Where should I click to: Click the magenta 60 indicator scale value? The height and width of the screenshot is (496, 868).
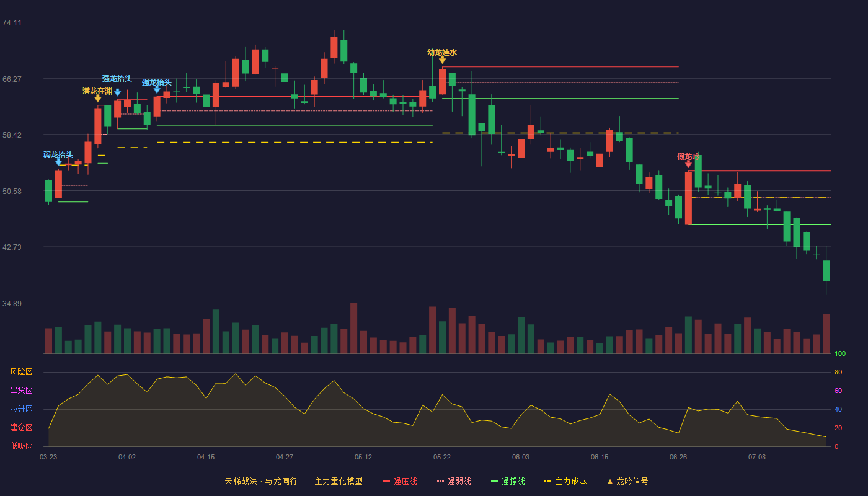838,391
